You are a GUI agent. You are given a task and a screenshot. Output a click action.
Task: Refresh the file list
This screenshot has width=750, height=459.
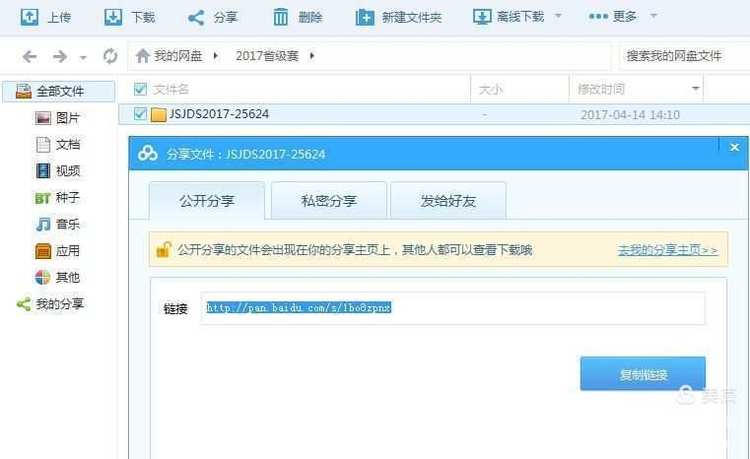coord(110,56)
